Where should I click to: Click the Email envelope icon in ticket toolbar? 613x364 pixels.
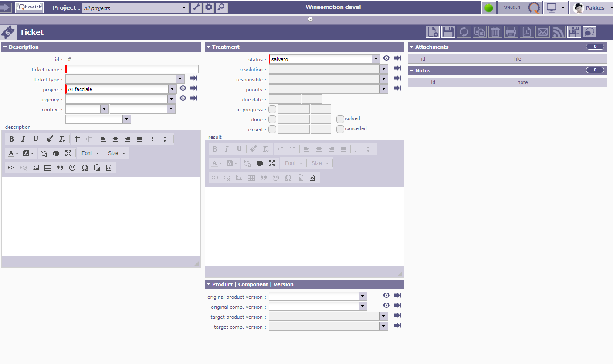(542, 32)
